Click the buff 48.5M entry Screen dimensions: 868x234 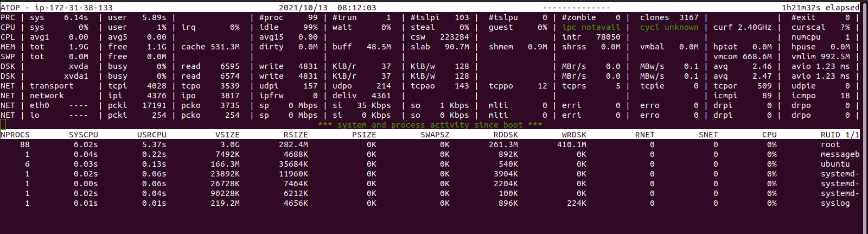(x=362, y=47)
